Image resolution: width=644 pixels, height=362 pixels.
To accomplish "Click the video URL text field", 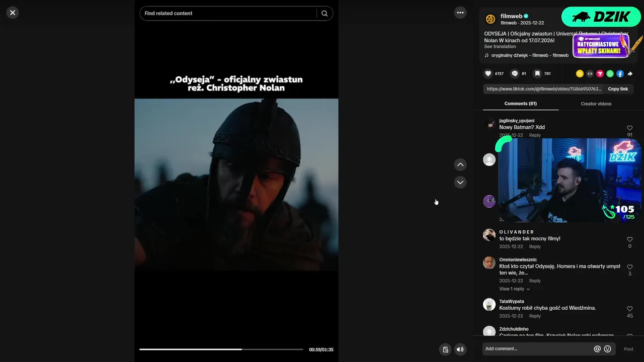I will pyautogui.click(x=544, y=89).
